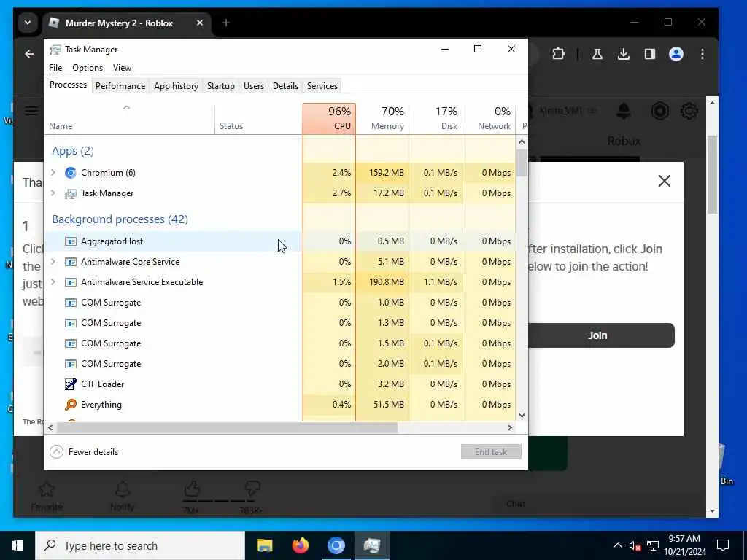Viewport: 747px width, 560px height.
Task: Click the Task Manager process row icon
Action: pos(71,193)
